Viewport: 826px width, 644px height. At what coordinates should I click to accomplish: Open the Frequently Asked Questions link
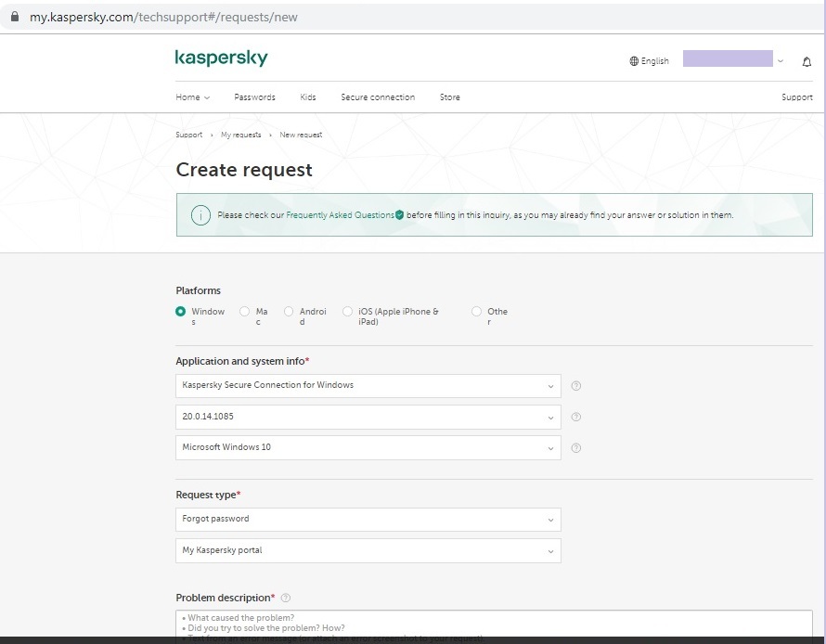(x=341, y=215)
